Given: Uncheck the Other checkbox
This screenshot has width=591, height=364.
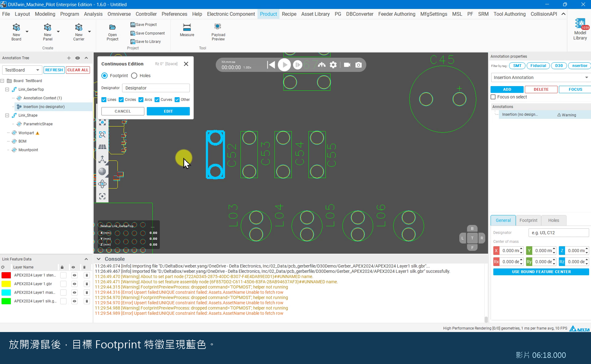Looking at the screenshot, I should [177, 100].
